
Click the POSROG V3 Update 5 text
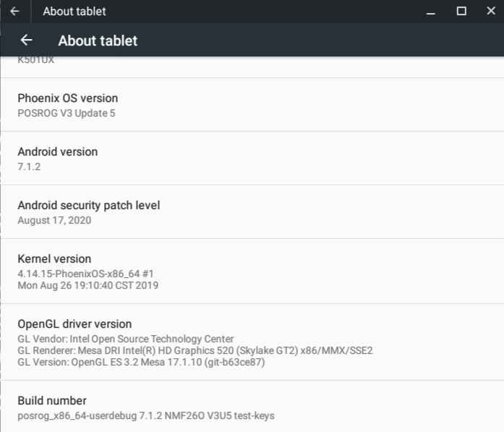pyautogui.click(x=66, y=113)
